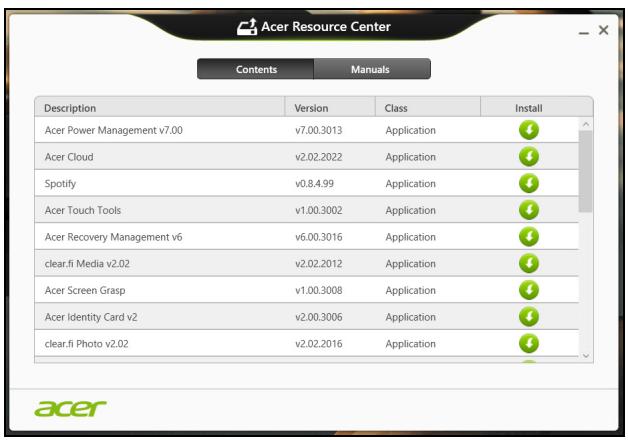Sort by the Version column header
The image size is (628, 440).
330,107
